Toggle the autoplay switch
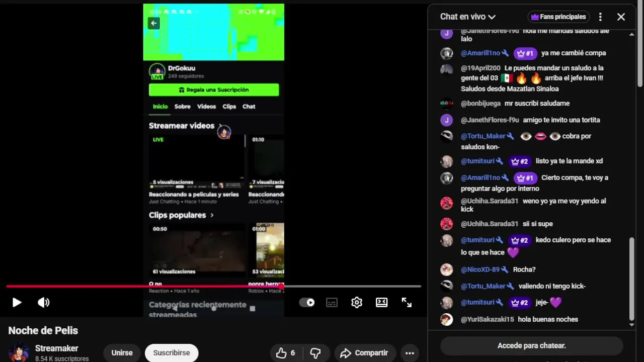Viewport: 644px width, 362px height. tap(307, 302)
